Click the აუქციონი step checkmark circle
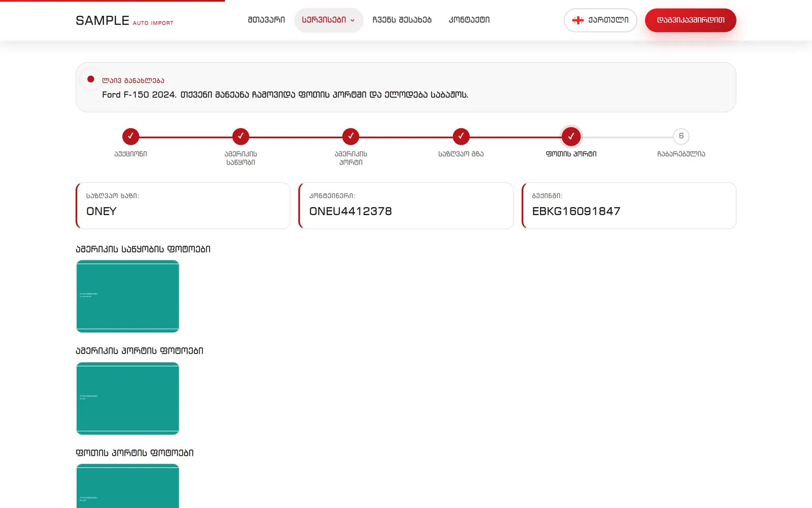 point(130,136)
